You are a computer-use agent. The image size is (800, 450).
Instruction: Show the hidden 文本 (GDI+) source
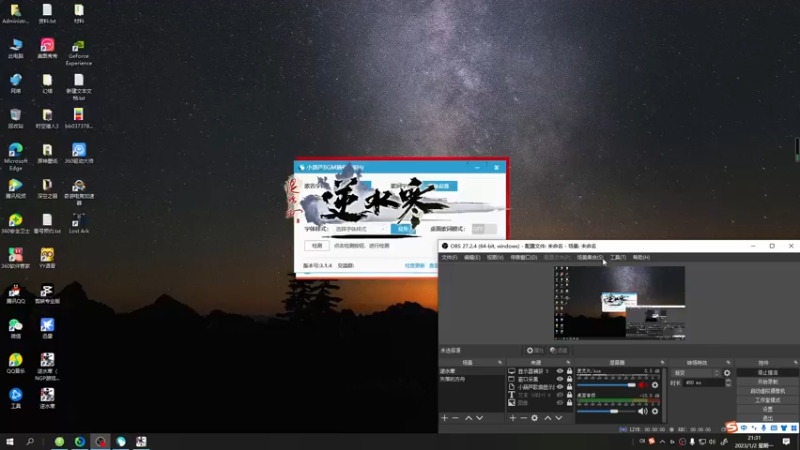click(560, 394)
